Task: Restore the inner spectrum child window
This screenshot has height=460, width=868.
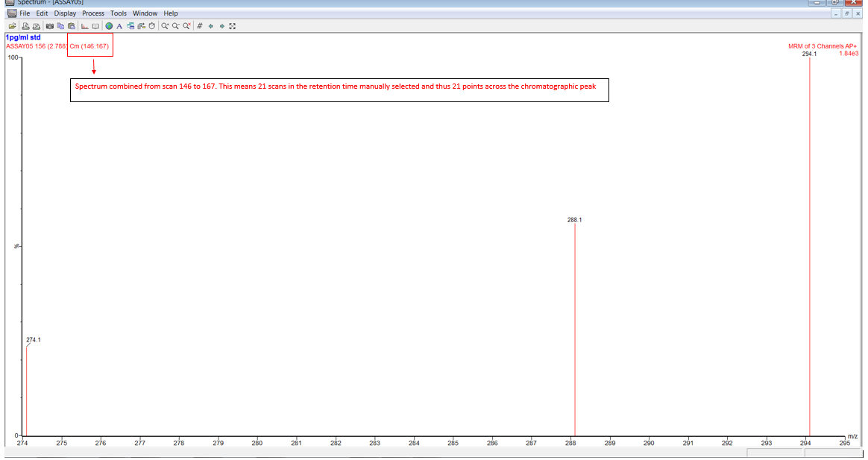Action: pyautogui.click(x=847, y=13)
